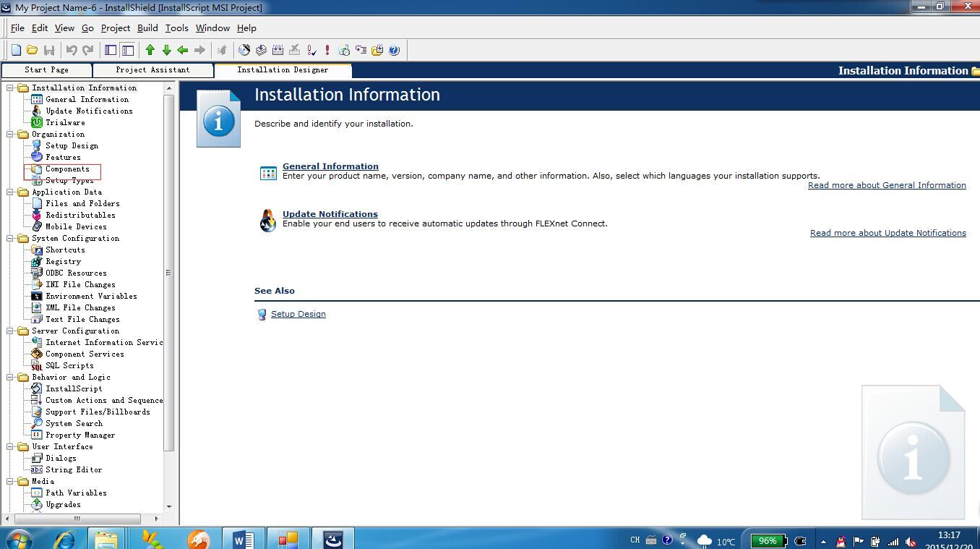Collapse the User Interface tree folder

(x=11, y=447)
